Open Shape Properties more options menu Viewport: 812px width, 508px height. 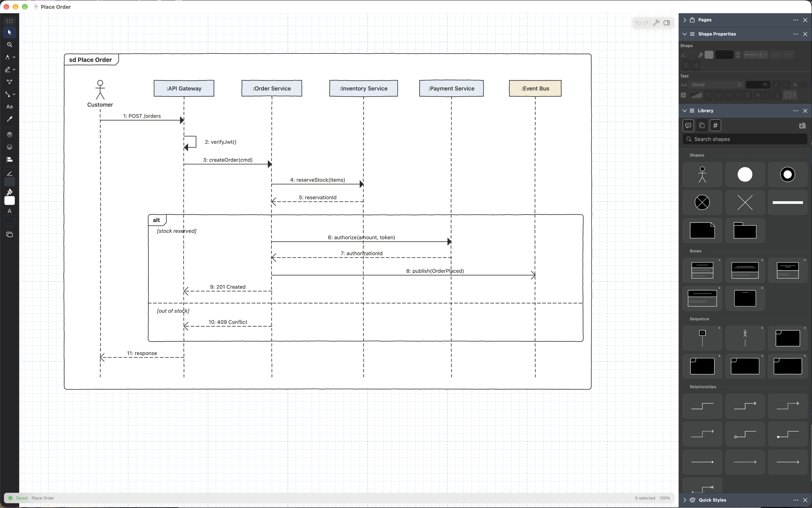click(796, 34)
